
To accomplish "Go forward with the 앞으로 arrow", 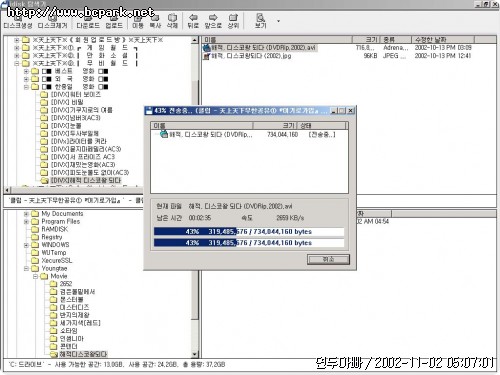I will (213, 21).
